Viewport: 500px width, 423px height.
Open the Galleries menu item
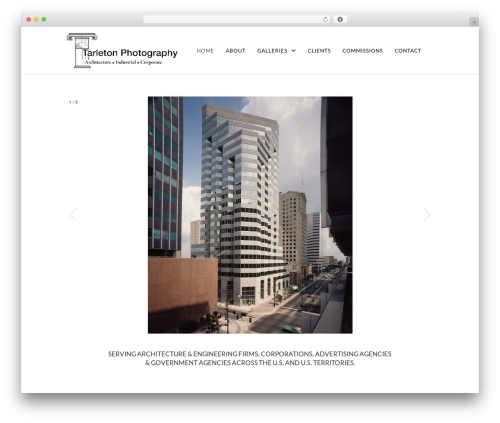coord(272,51)
